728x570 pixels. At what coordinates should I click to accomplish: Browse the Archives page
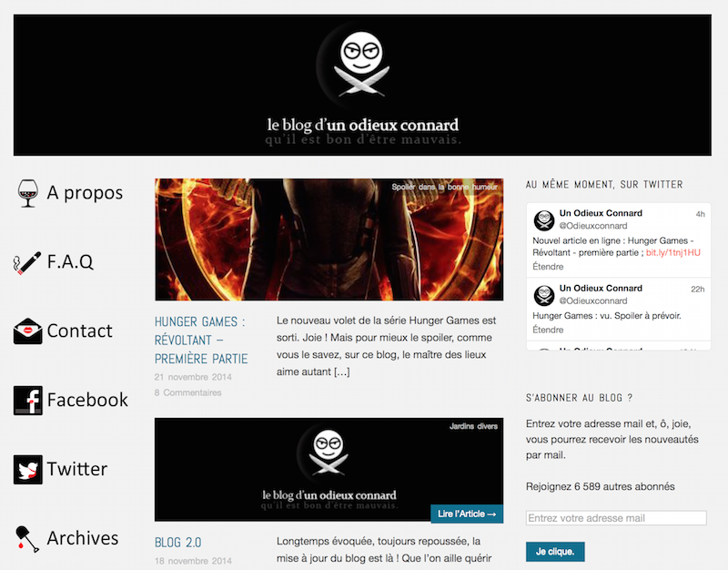click(x=83, y=538)
